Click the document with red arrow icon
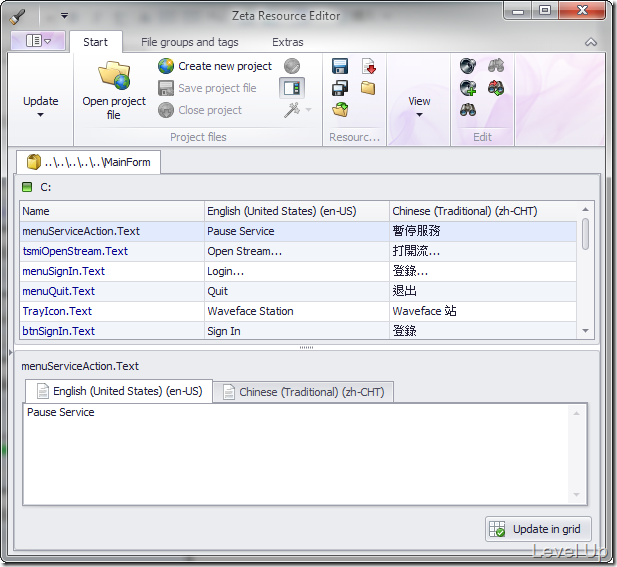 click(x=368, y=66)
